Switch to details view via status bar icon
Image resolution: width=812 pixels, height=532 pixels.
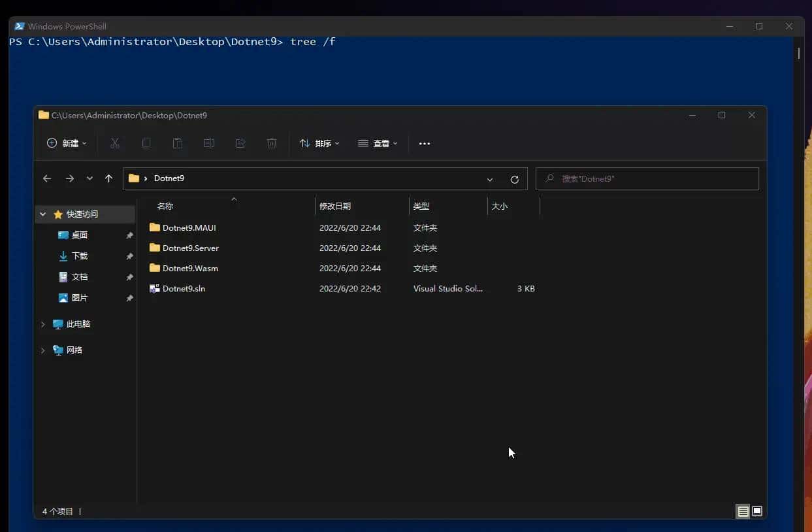[743, 512]
